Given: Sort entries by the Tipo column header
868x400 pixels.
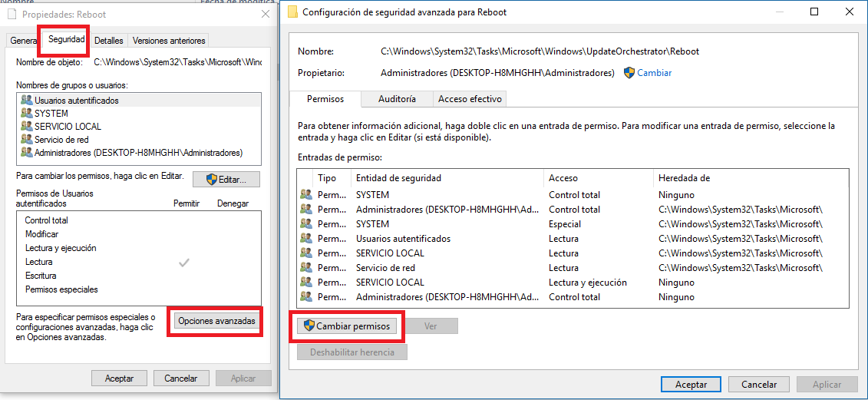Looking at the screenshot, I should [x=333, y=178].
